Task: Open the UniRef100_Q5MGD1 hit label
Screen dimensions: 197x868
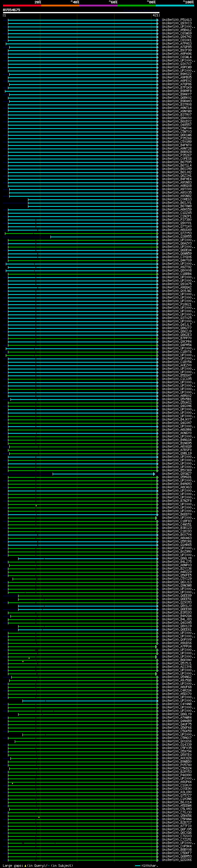Action: point(176,477)
